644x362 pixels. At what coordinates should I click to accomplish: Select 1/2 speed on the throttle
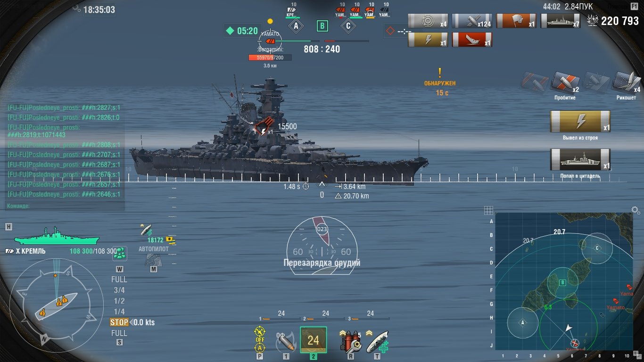point(119,301)
